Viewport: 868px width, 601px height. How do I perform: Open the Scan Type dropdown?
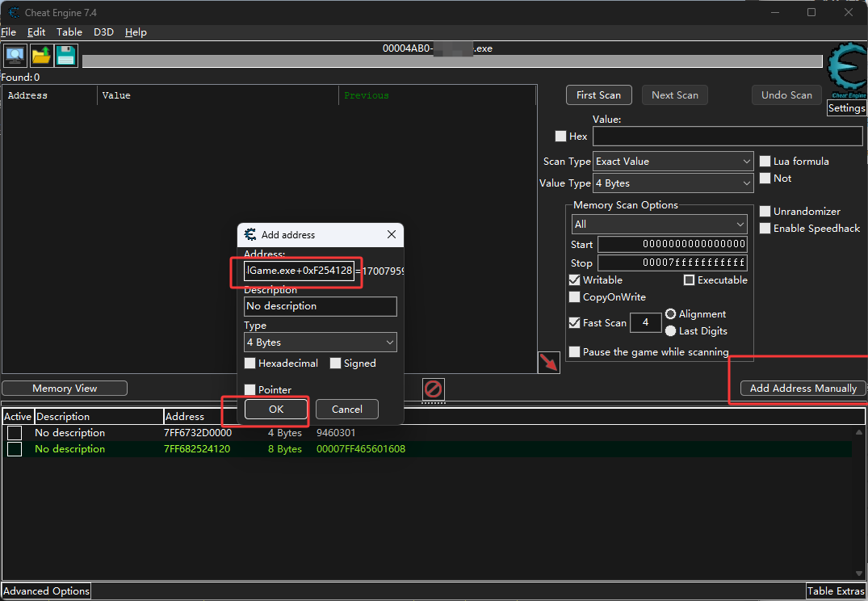click(673, 162)
